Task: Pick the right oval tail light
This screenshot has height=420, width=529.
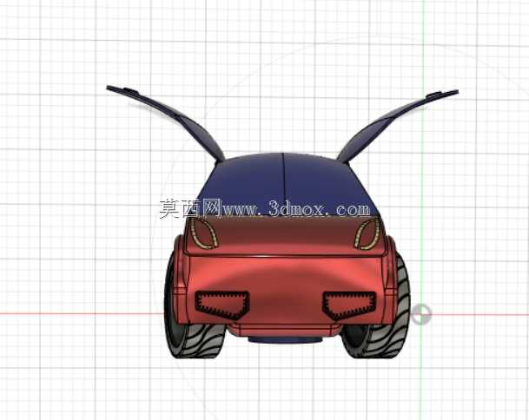Action: 367,233
